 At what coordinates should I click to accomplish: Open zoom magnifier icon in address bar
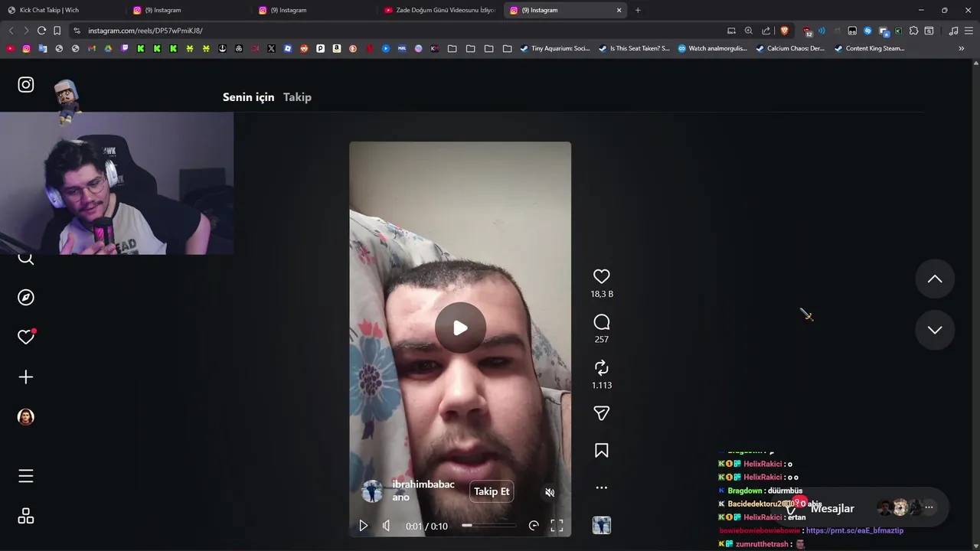pos(749,31)
